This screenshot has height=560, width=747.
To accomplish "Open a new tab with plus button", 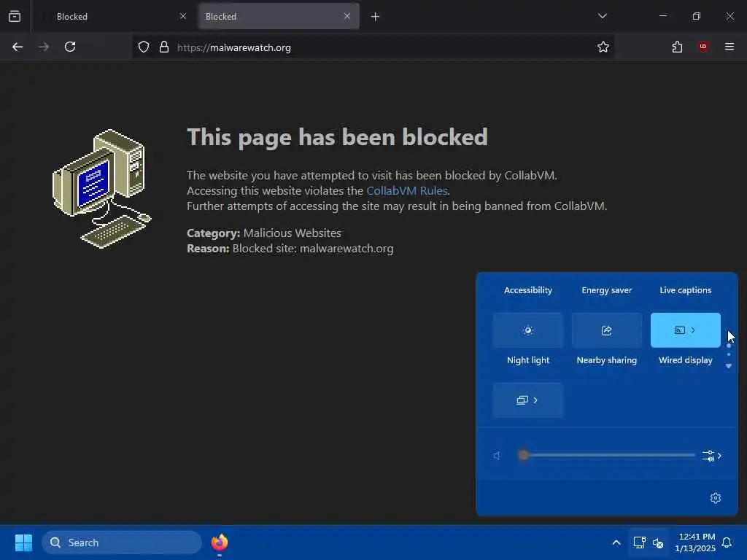I will point(375,17).
